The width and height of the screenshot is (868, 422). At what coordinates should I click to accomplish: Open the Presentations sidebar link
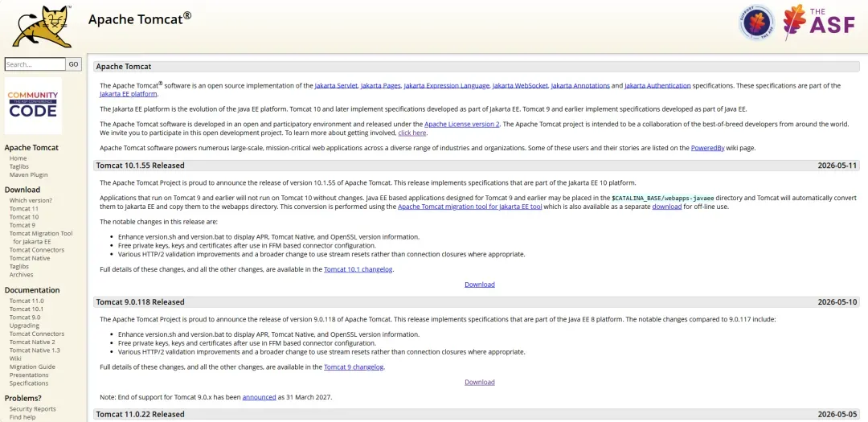29,375
